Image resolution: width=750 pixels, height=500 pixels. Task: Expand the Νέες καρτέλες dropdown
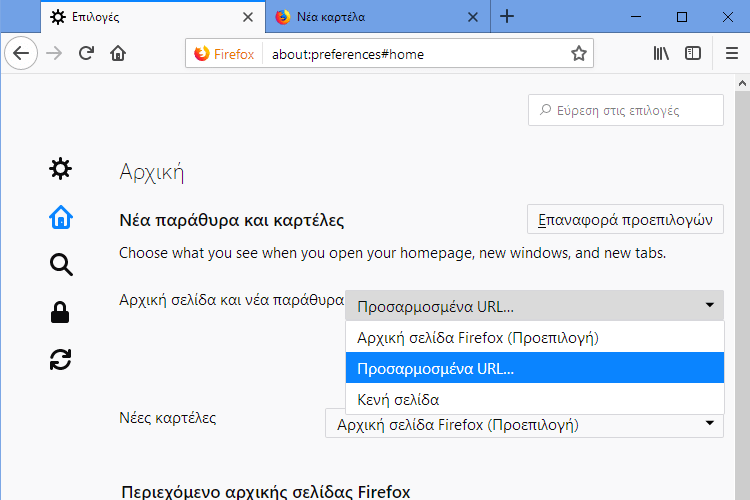524,424
